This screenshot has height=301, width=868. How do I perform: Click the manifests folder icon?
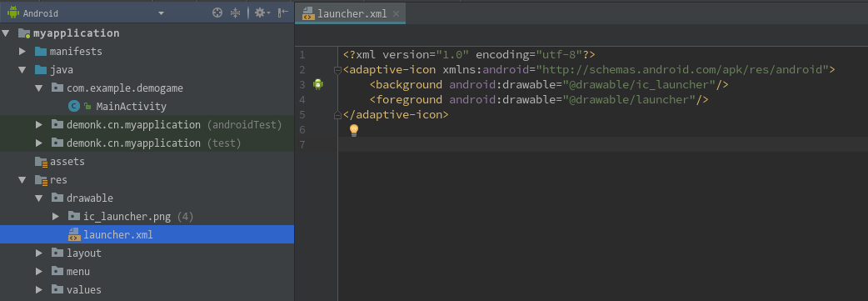[x=41, y=52]
